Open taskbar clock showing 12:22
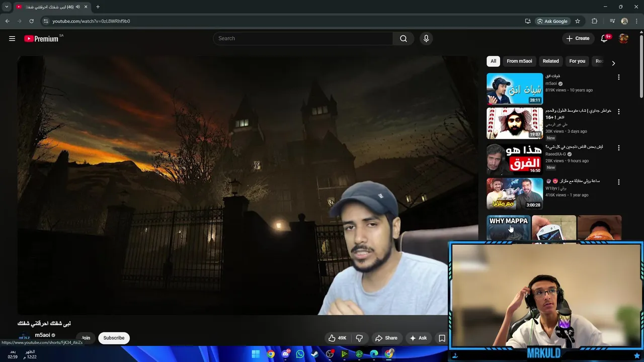The width and height of the screenshot is (644, 362). click(x=30, y=354)
